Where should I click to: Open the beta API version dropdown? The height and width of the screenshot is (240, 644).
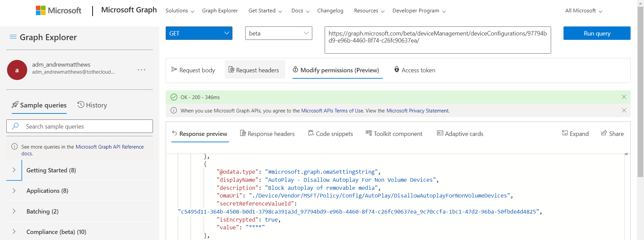tap(278, 33)
